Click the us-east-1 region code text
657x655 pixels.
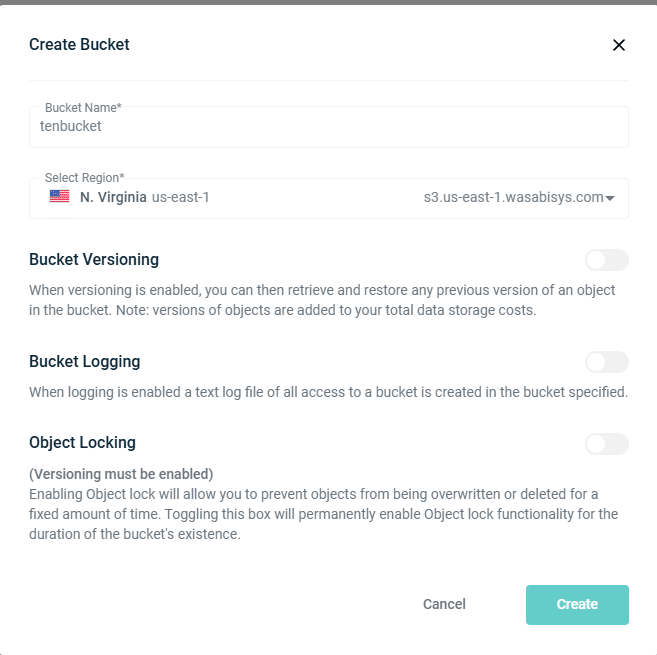tap(180, 197)
